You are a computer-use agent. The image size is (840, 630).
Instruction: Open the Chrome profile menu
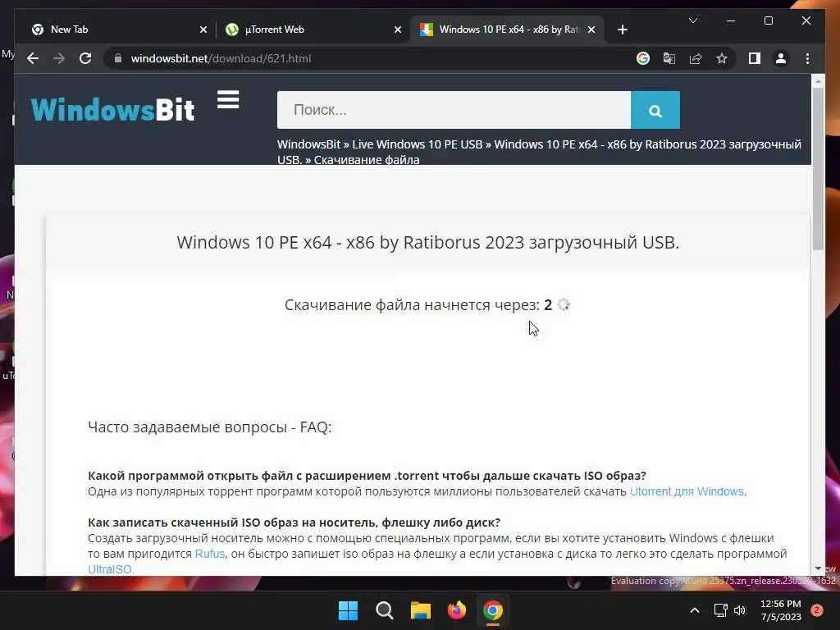pyautogui.click(x=781, y=58)
